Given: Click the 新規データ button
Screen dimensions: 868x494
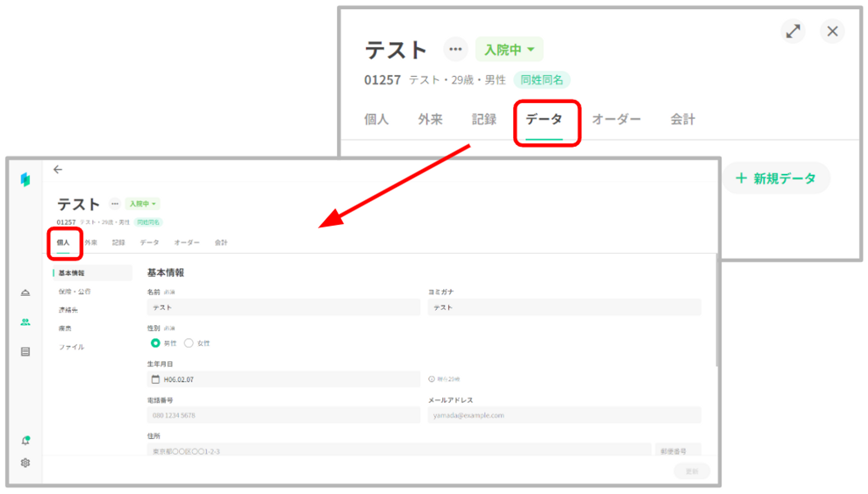Looking at the screenshot, I should tap(776, 178).
